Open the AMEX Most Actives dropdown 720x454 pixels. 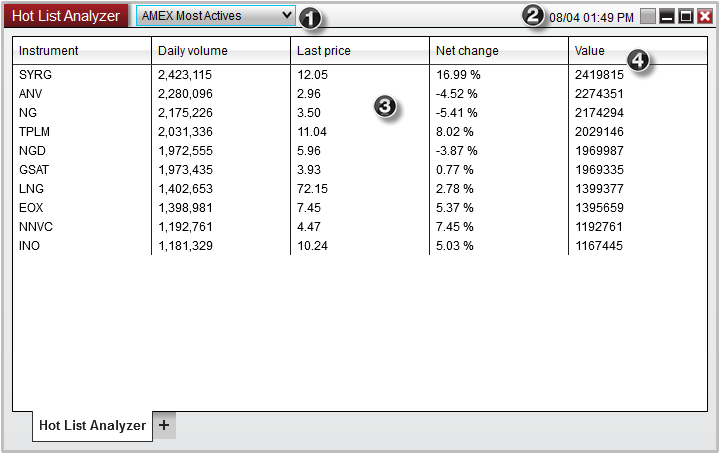[x=216, y=16]
